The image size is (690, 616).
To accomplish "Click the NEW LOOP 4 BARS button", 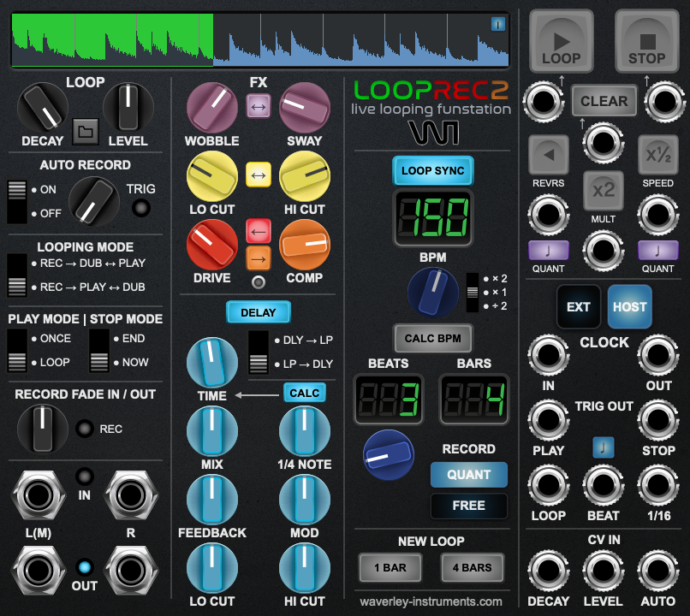I will pos(473,567).
